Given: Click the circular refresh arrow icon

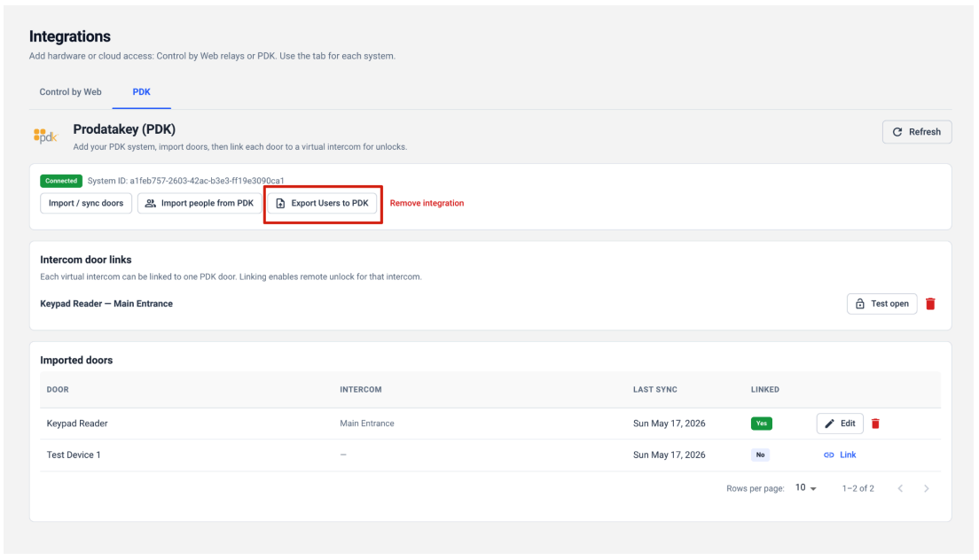Looking at the screenshot, I should [897, 131].
